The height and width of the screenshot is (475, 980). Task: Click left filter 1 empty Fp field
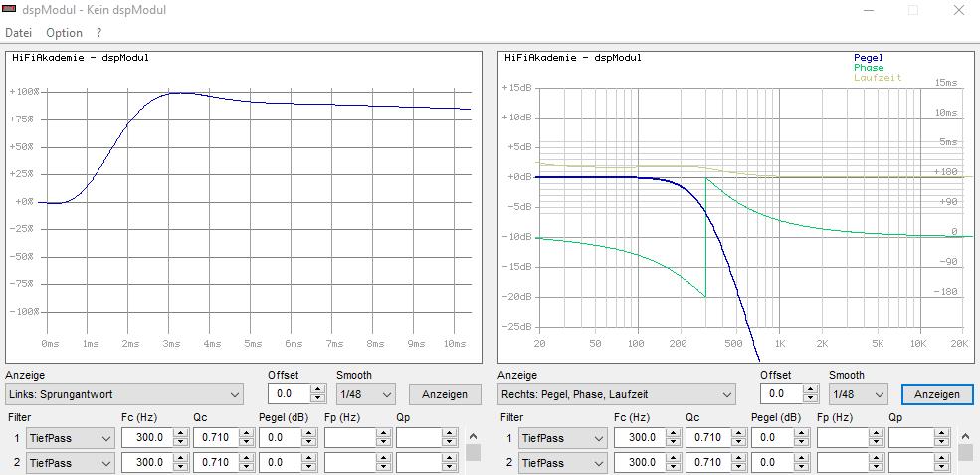coord(350,438)
